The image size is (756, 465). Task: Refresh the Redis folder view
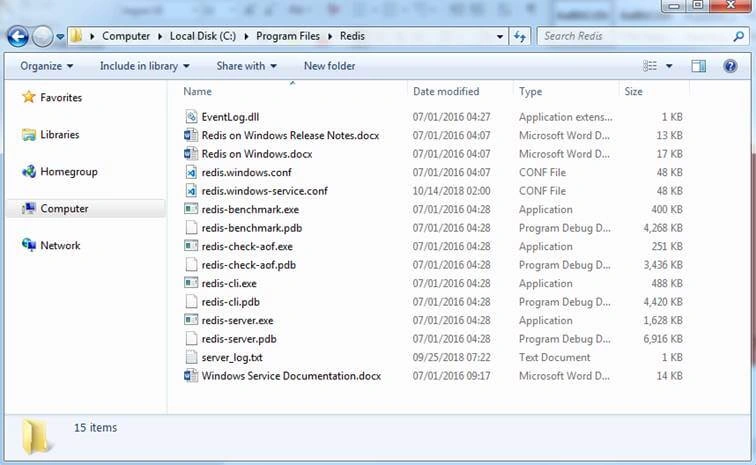click(520, 36)
